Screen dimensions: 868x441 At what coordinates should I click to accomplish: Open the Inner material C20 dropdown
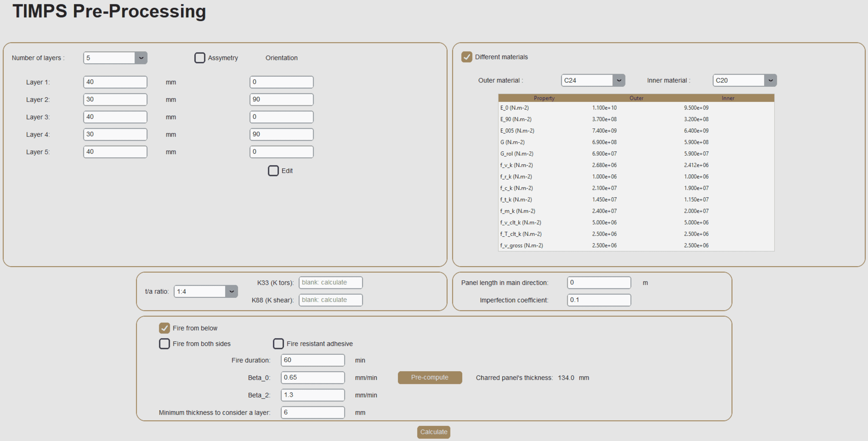745,80
